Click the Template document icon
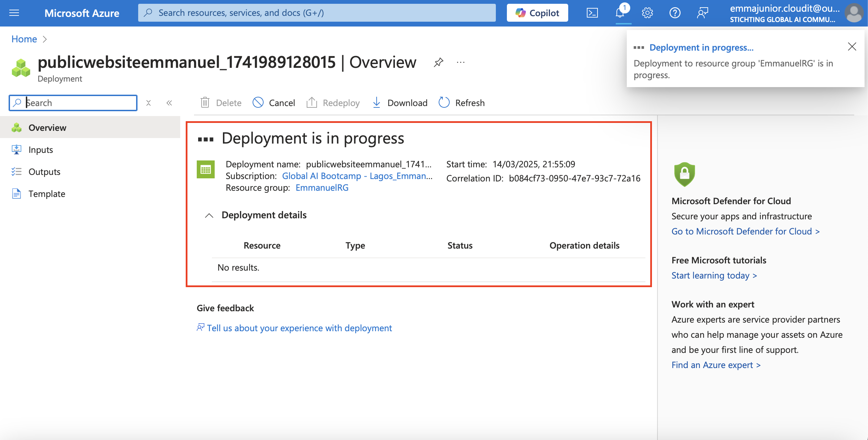The height and width of the screenshot is (440, 868). 17,193
